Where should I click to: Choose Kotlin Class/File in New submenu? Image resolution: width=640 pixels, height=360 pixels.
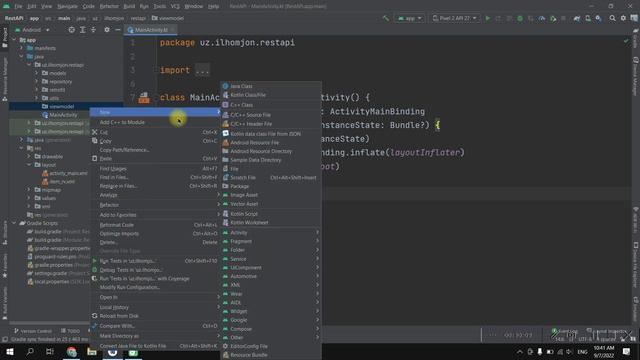pos(271,95)
